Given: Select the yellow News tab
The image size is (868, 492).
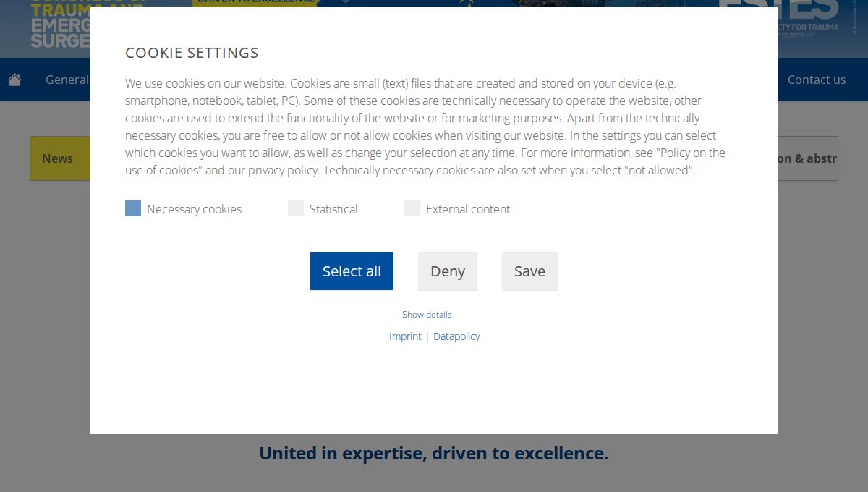Looking at the screenshot, I should 60,158.
